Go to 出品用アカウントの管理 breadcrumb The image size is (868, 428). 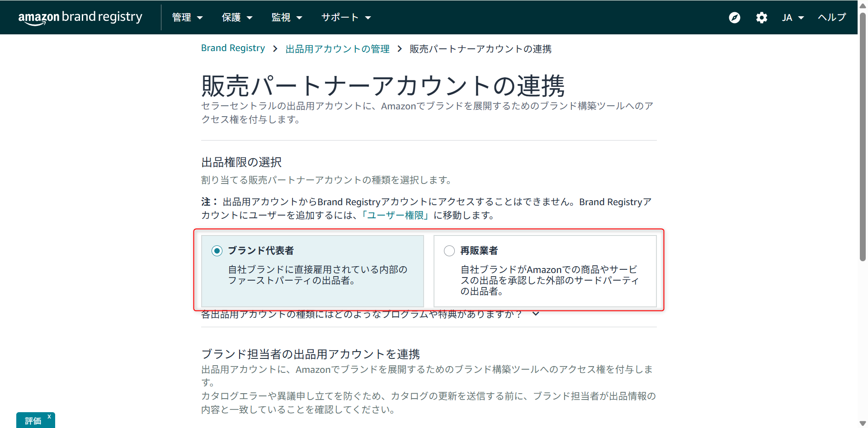pyautogui.click(x=337, y=49)
